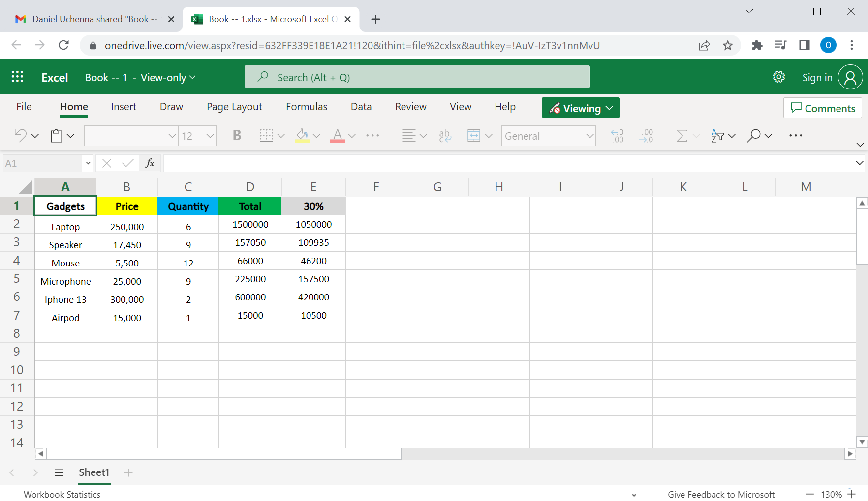Click the Sign in button

click(x=817, y=77)
